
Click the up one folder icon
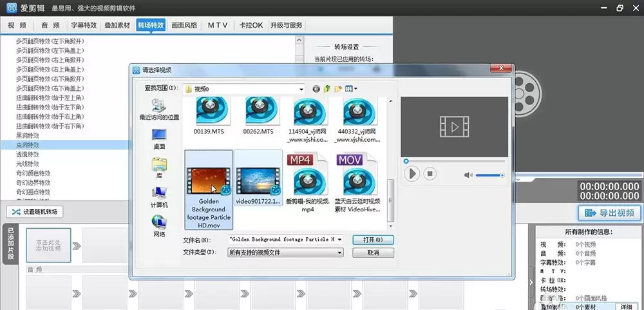point(327,89)
